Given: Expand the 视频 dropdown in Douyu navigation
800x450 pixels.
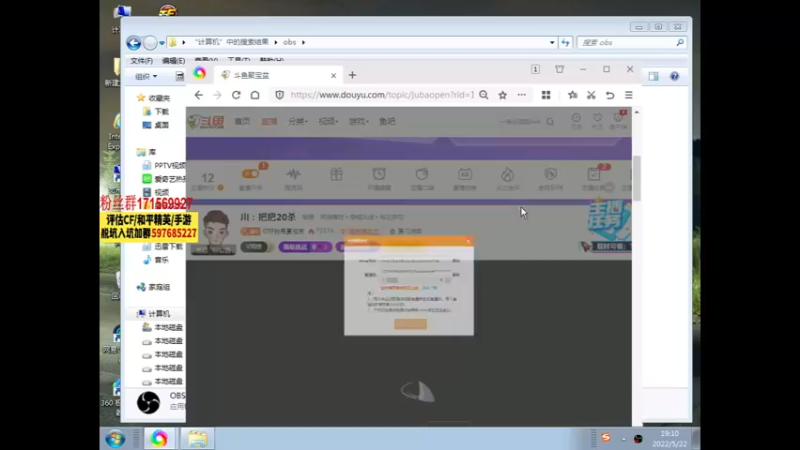Looking at the screenshot, I should coord(328,121).
